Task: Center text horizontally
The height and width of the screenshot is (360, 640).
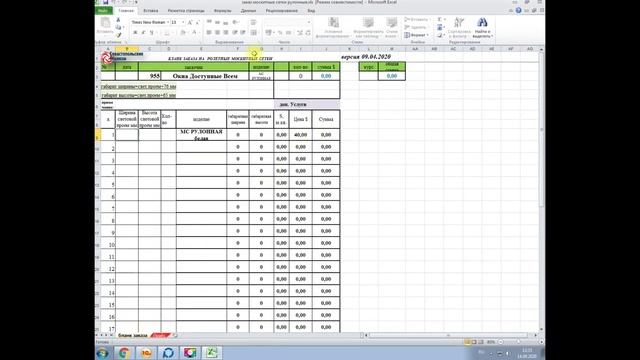Action: 217,33
